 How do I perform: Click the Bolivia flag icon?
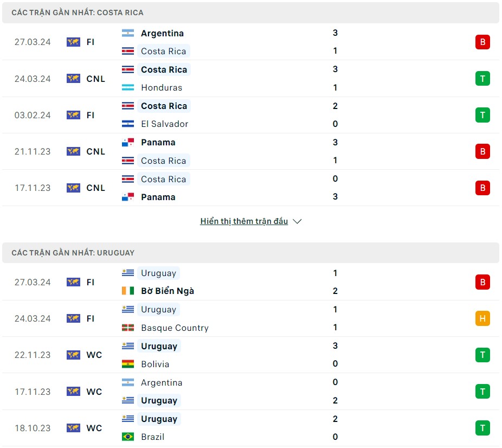coord(128,364)
